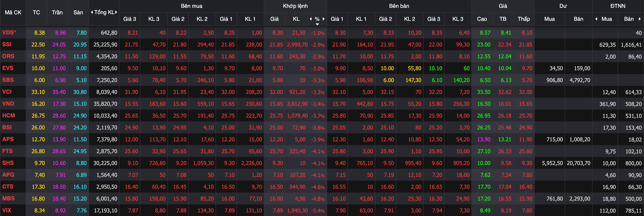Click FTS high price 27.10

[484, 151]
